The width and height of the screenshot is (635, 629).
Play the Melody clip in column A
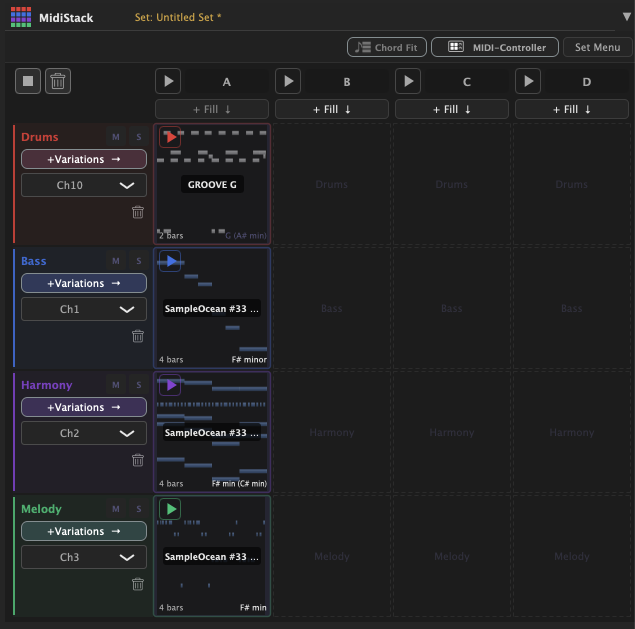pyautogui.click(x=170, y=509)
